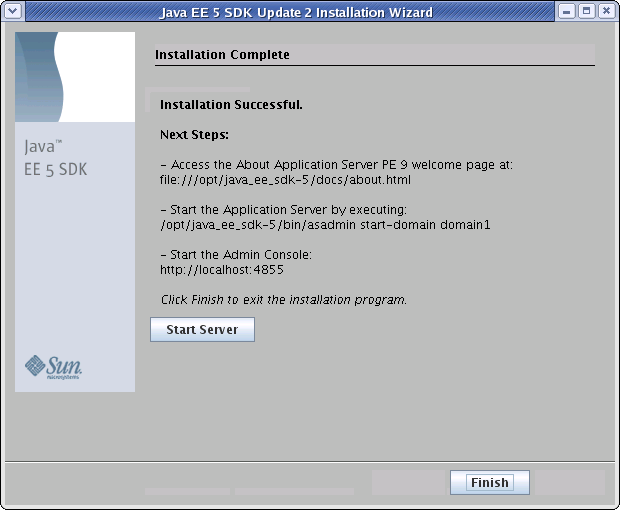Click the window title bar text
This screenshot has height=510, width=620.
[x=296, y=12]
